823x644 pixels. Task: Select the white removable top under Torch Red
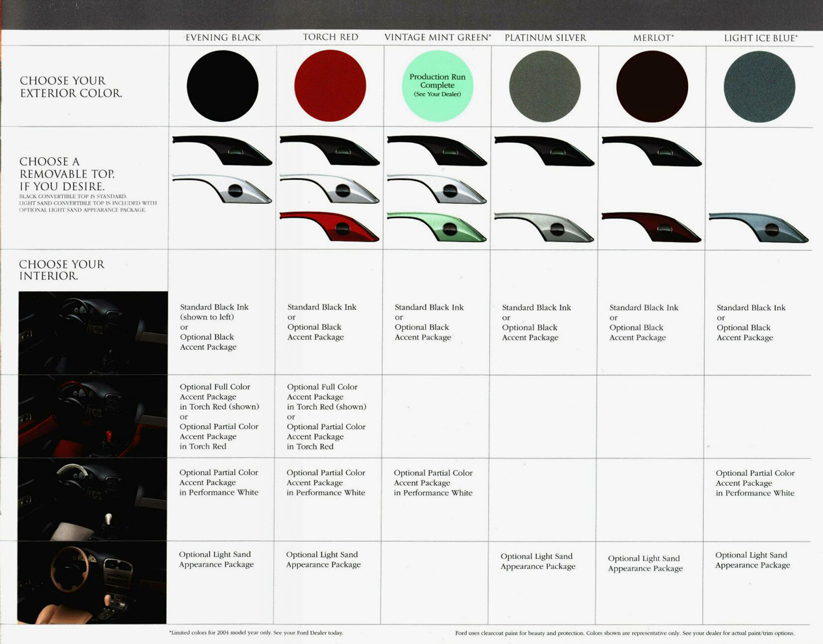tap(330, 188)
